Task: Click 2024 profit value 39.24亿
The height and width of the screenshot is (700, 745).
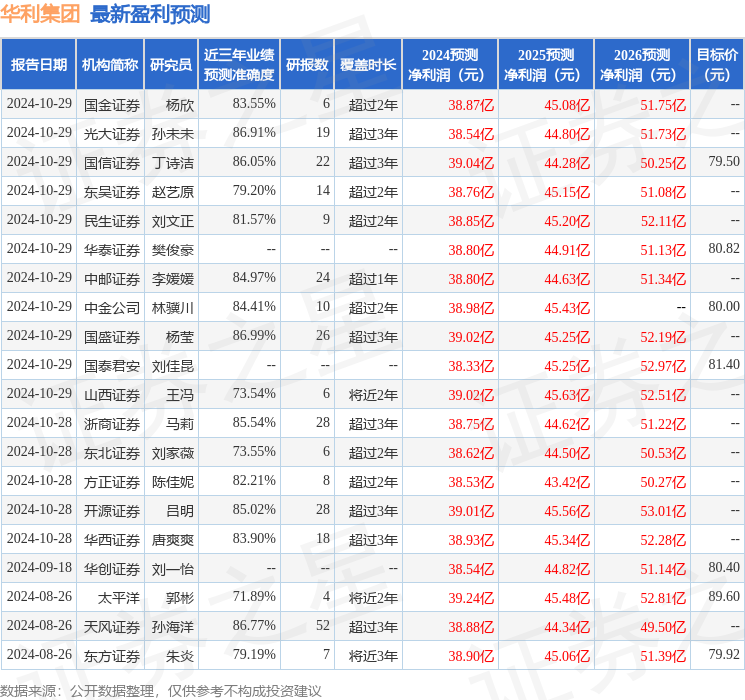Action: point(471,598)
